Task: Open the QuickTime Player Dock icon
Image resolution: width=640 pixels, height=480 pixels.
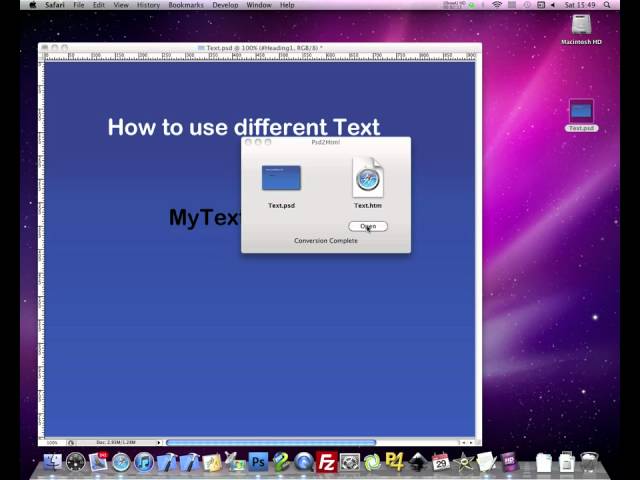Action: (304, 462)
